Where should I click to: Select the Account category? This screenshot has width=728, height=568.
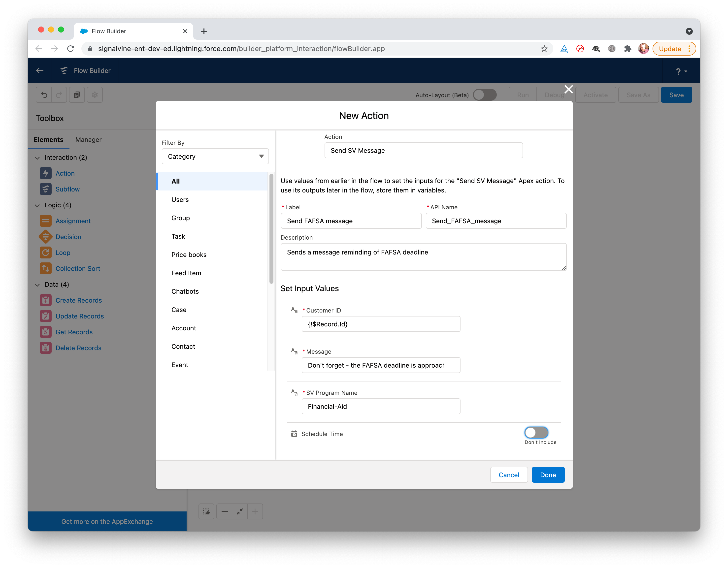tap(212, 328)
